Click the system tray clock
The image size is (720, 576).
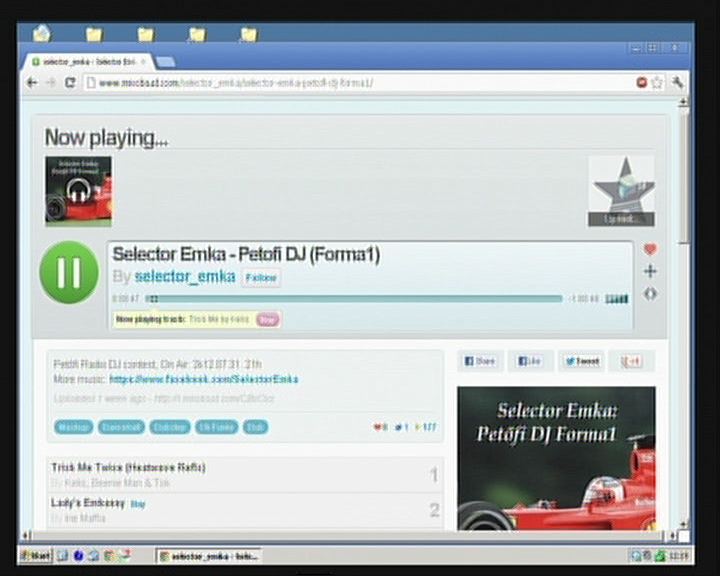click(x=679, y=557)
